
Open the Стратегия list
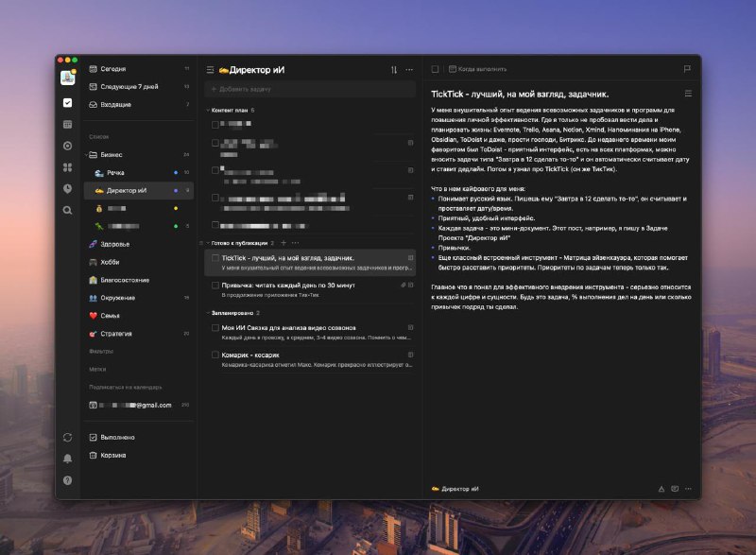pos(139,333)
